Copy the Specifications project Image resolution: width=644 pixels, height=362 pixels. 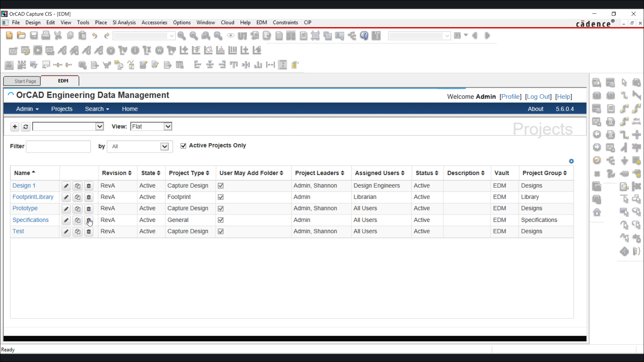tap(77, 220)
